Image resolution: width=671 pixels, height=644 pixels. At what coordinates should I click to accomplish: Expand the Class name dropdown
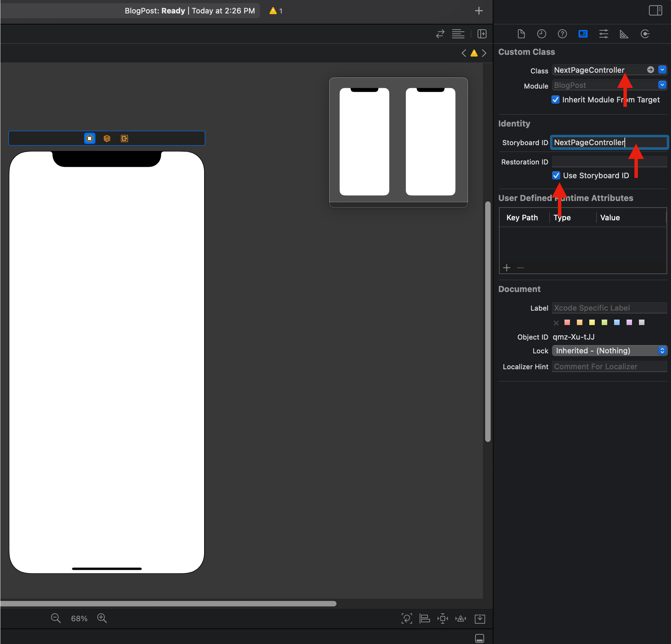[662, 70]
